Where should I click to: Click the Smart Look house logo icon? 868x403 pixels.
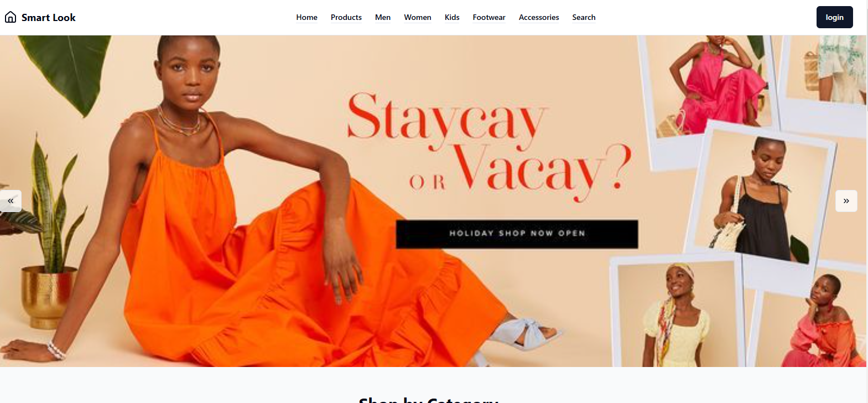point(11,17)
